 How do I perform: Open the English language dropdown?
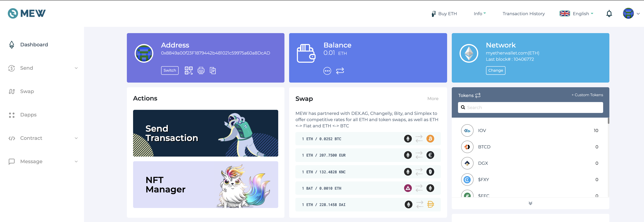576,14
